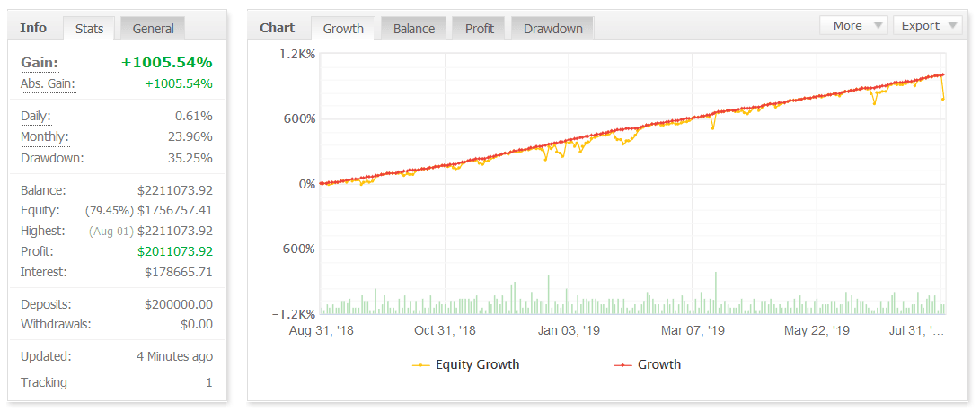Click the Chart panel title
Viewport: 980px width, 411px height.
pos(277,28)
